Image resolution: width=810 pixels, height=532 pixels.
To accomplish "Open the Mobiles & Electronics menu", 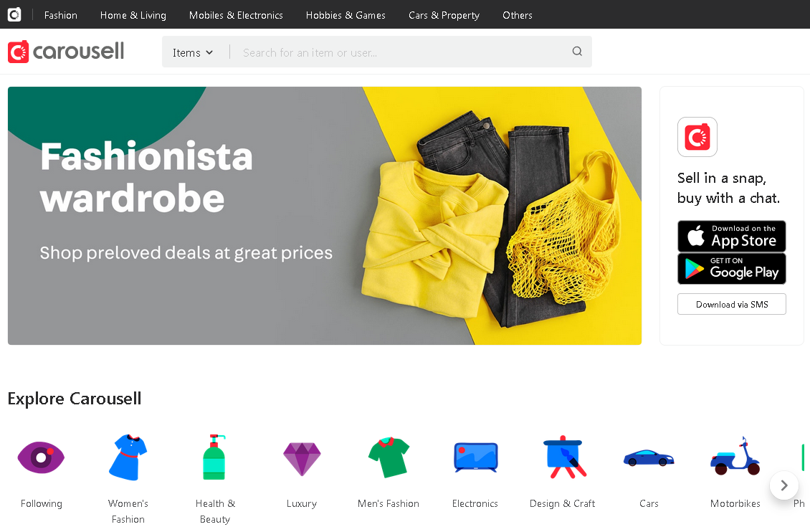I will point(236,15).
